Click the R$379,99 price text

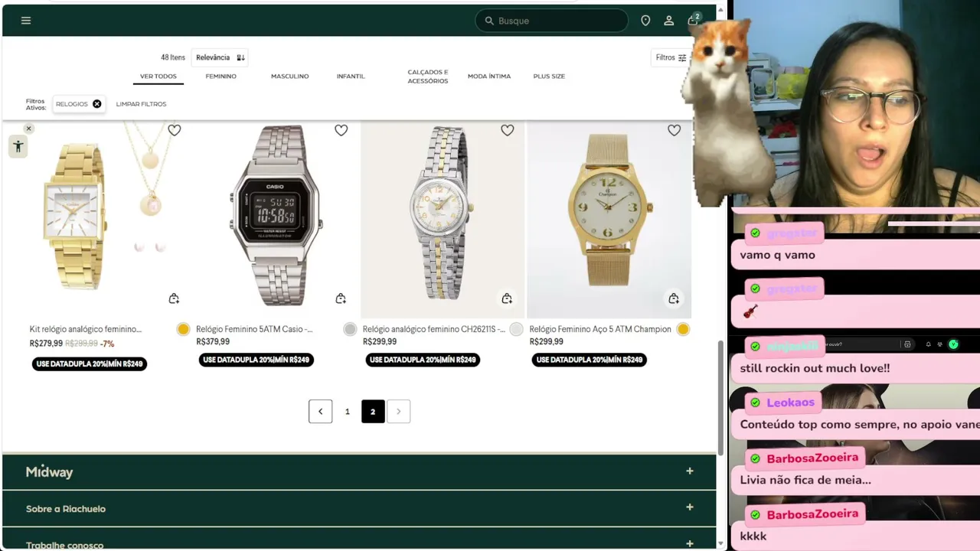click(213, 342)
